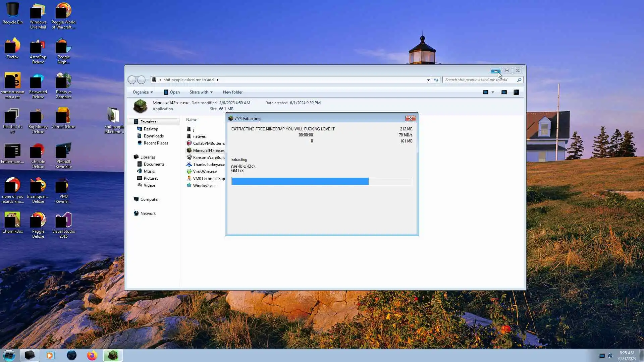Open the media player taskbar icon
Viewport: 644px width, 362px height.
[x=50, y=355]
